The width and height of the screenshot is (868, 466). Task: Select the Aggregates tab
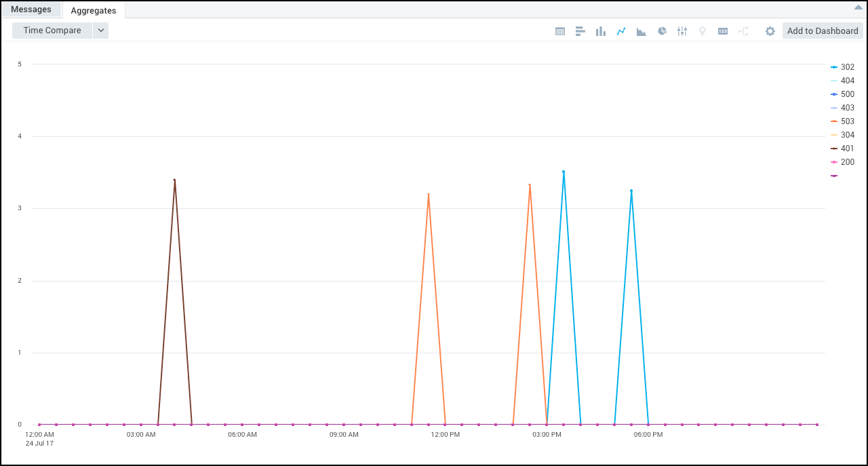(x=94, y=10)
